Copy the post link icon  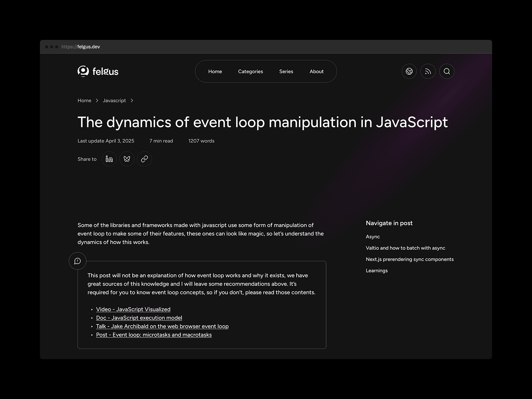pos(144,159)
